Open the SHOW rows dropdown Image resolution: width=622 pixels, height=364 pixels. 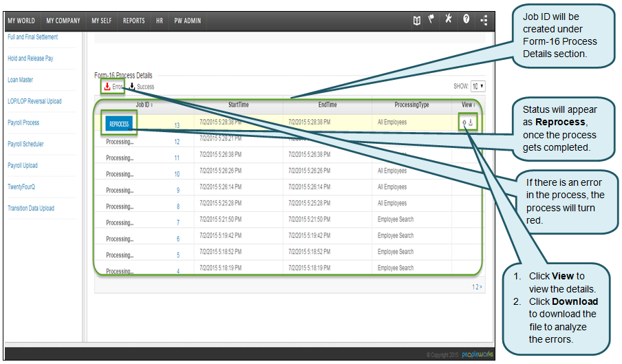(478, 87)
